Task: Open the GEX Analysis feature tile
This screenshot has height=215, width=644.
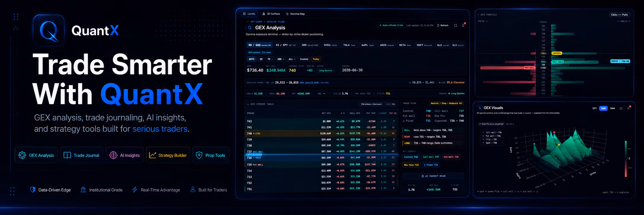Action: click(x=36, y=155)
